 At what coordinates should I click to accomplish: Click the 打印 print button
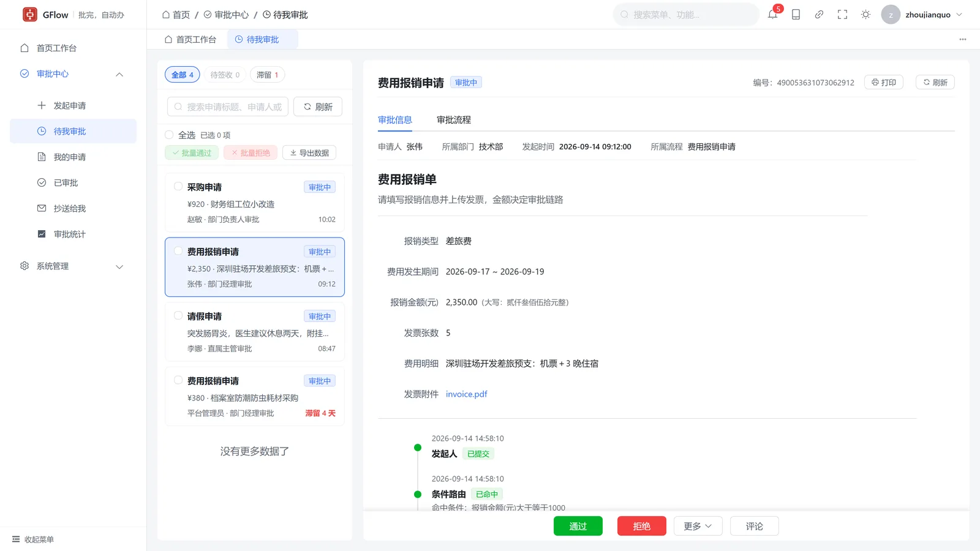(884, 82)
